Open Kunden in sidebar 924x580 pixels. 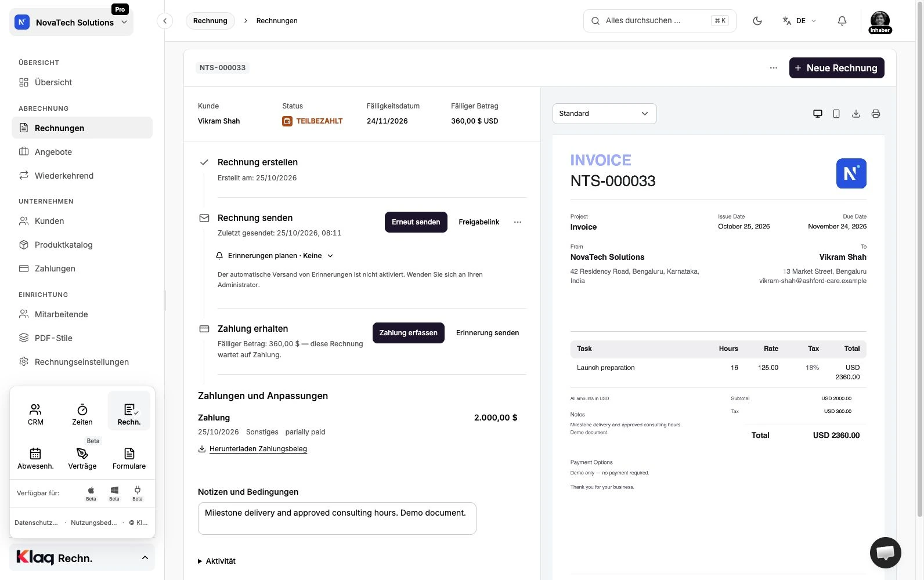coord(82,221)
